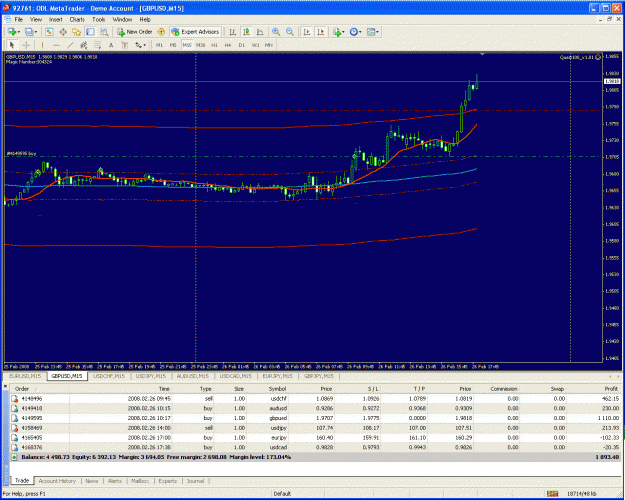This screenshot has height=500, width=625.
Task: Select the Fibonacci Retracement tool
Action: tap(97, 45)
